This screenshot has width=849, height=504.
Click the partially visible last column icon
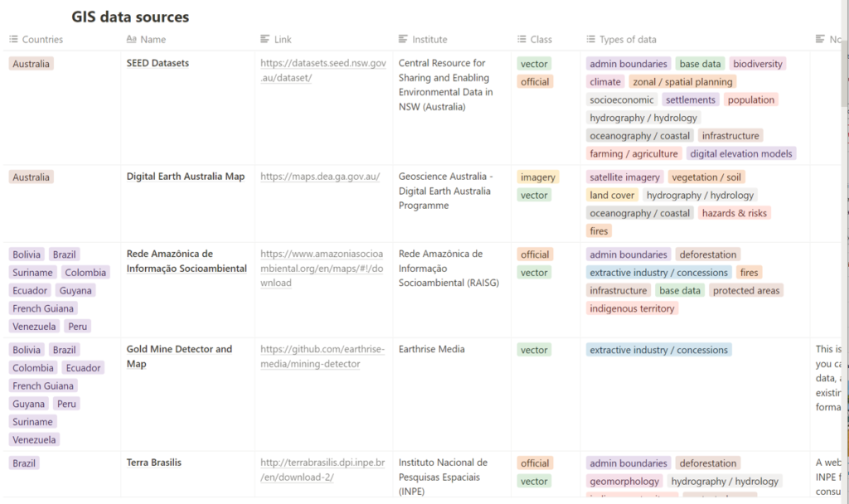pyautogui.click(x=820, y=40)
